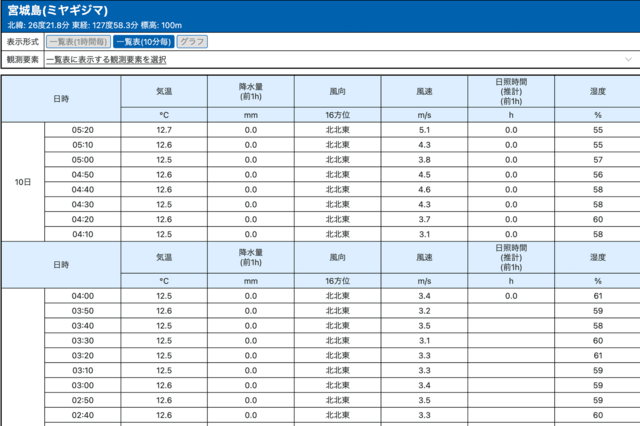Switch to the 一覧表(1時間毎) view
640x426 pixels.
78,42
